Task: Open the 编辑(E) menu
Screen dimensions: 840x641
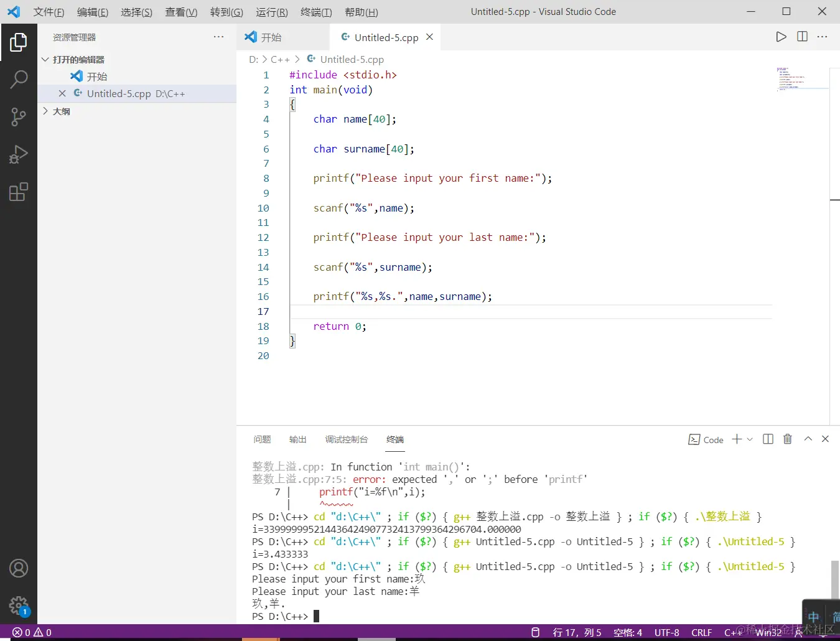Action: [93, 12]
